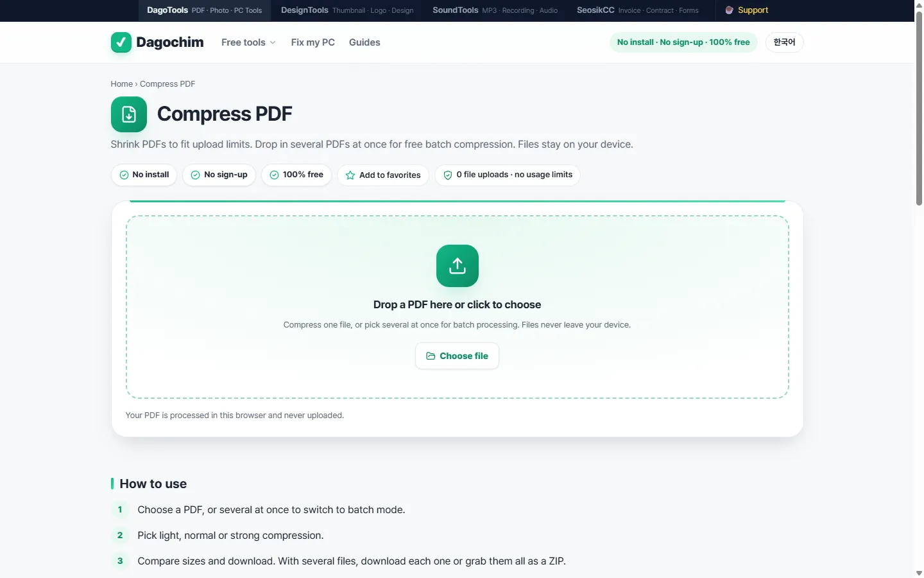Open the Guides menu item
924x578 pixels.
(x=364, y=42)
